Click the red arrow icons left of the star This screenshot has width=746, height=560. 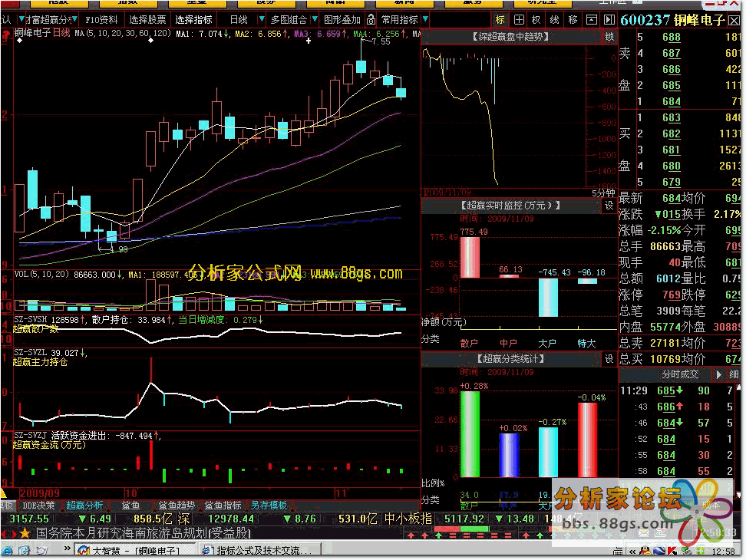[8, 533]
